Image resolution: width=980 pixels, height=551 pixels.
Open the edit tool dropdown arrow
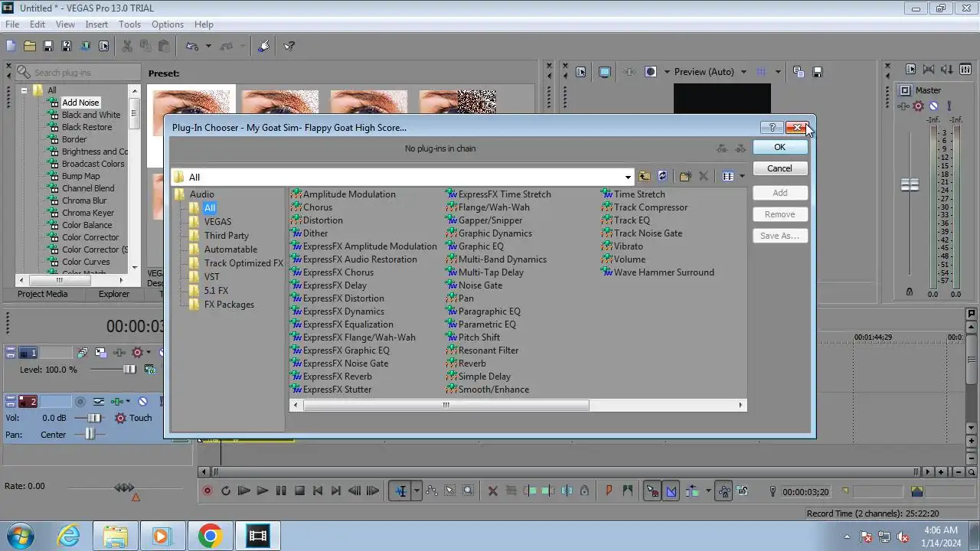(416, 491)
